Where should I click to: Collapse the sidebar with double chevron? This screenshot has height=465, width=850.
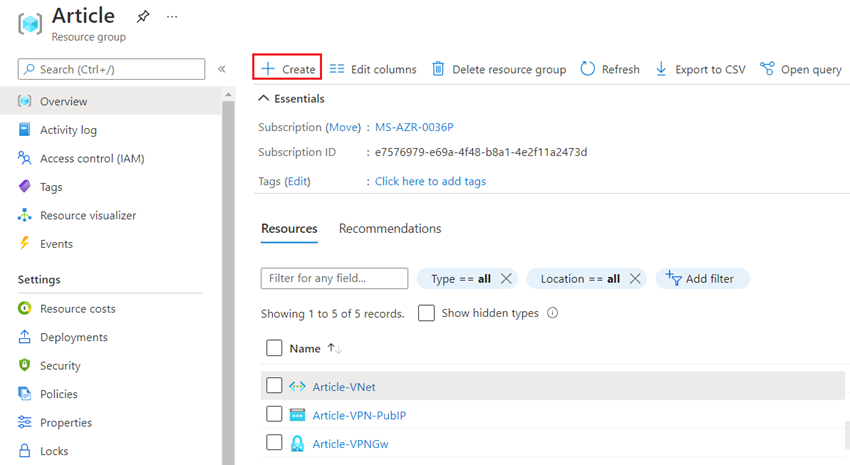point(222,69)
